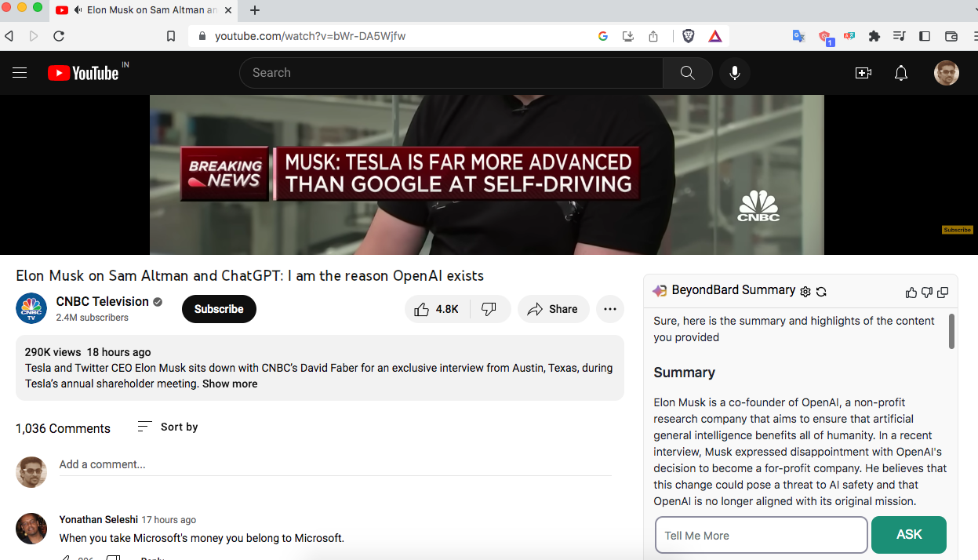
Task: Click the URL address bar
Action: (392, 36)
